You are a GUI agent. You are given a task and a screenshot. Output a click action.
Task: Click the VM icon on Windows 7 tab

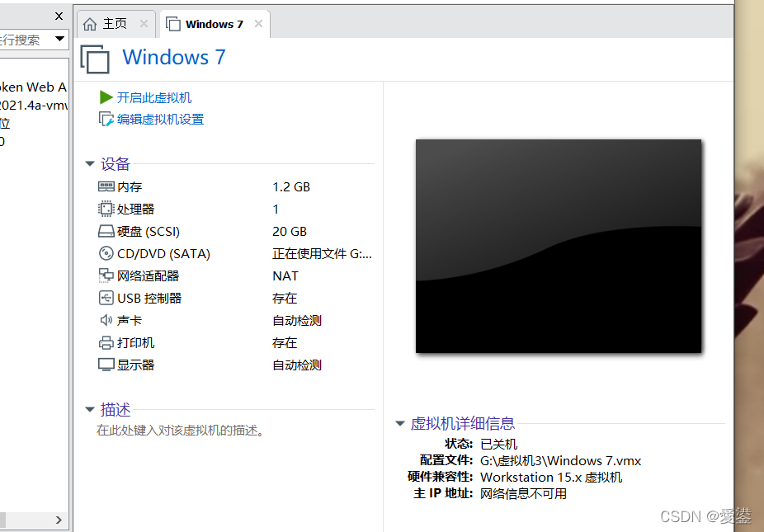tap(173, 24)
